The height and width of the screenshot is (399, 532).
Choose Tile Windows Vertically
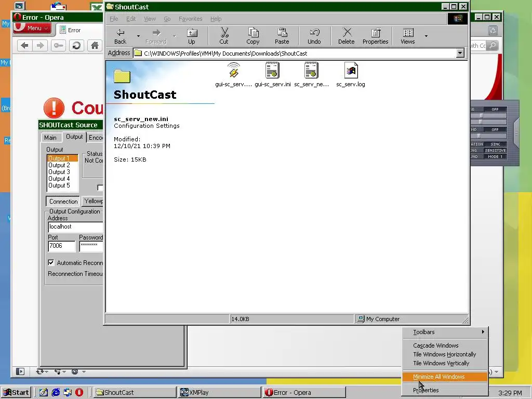point(445,363)
